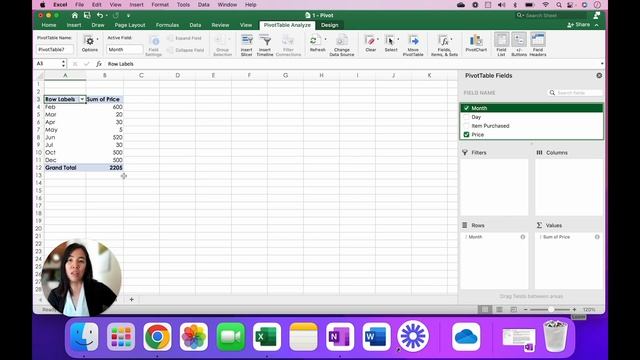Open Field Settings
This screenshot has width=640, height=360.
click(154, 45)
